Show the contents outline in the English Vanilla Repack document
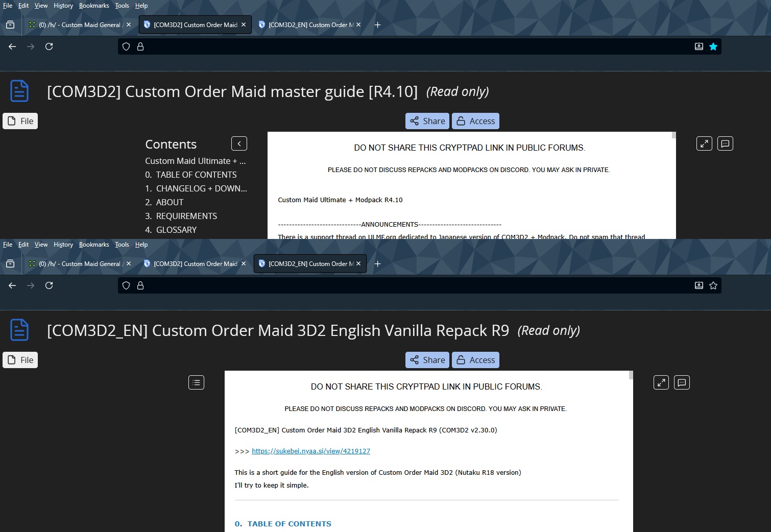The width and height of the screenshot is (771, 532). tap(196, 382)
